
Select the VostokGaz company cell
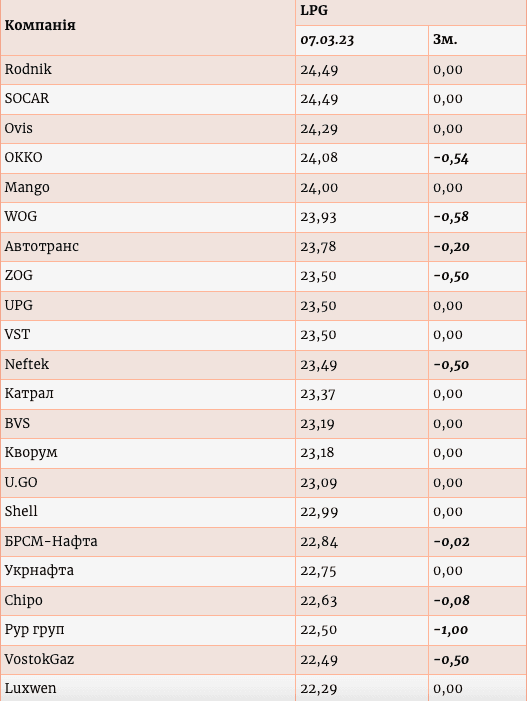tap(148, 660)
